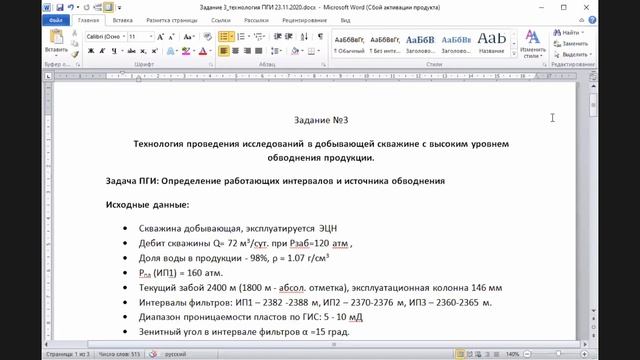The width and height of the screenshot is (640, 360).
Task: Open the Файл tab
Action: pyautogui.click(x=56, y=20)
